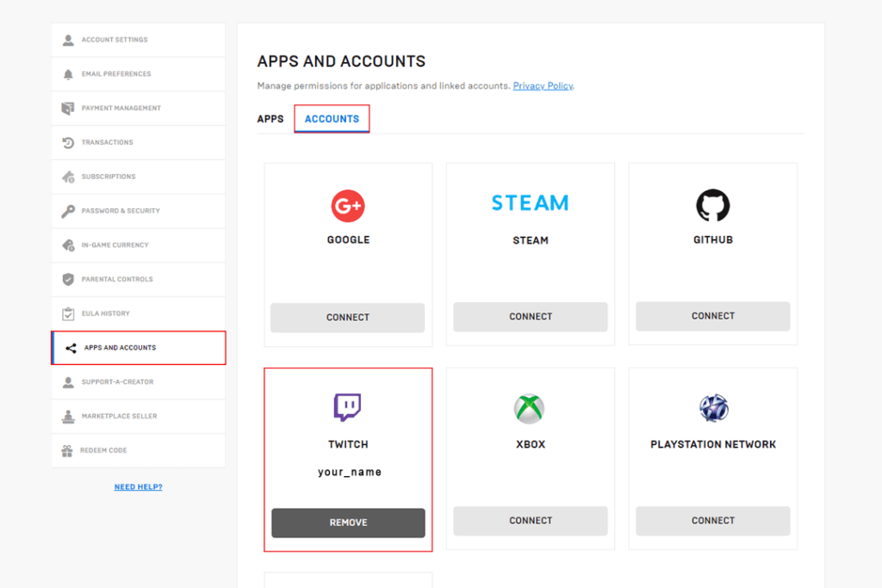Click the clock icon next to Transactions
This screenshot has height=588, width=882.
(68, 142)
